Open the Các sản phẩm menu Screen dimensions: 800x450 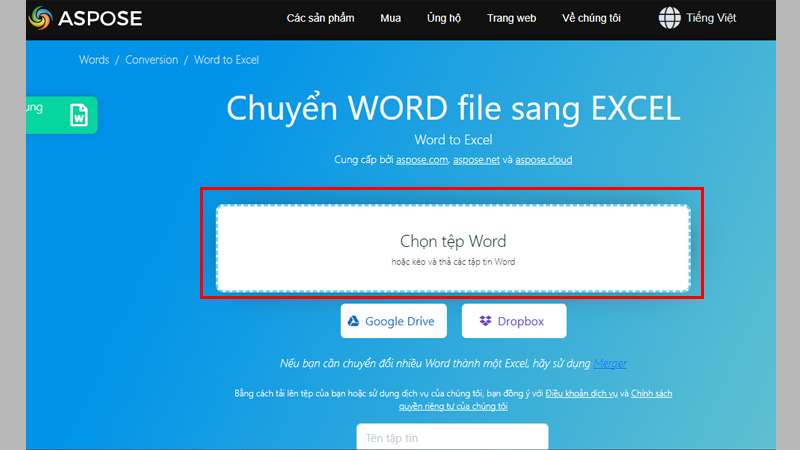pyautogui.click(x=320, y=18)
